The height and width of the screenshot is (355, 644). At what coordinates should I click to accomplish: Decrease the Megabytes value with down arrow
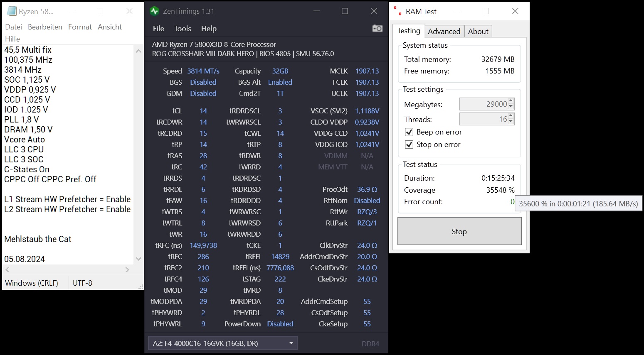point(511,107)
